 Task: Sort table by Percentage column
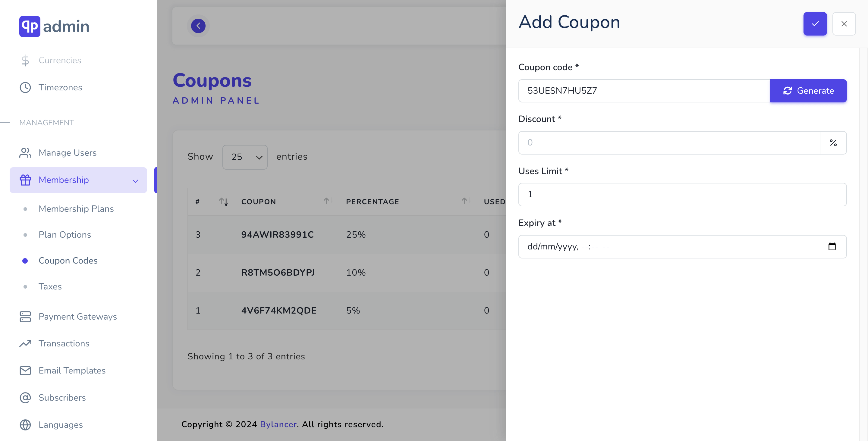point(408,202)
